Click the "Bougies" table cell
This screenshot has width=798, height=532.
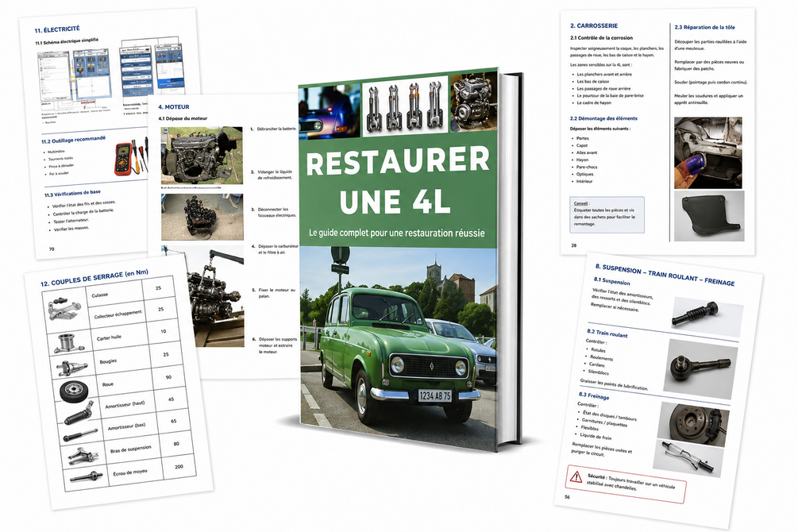(x=109, y=361)
